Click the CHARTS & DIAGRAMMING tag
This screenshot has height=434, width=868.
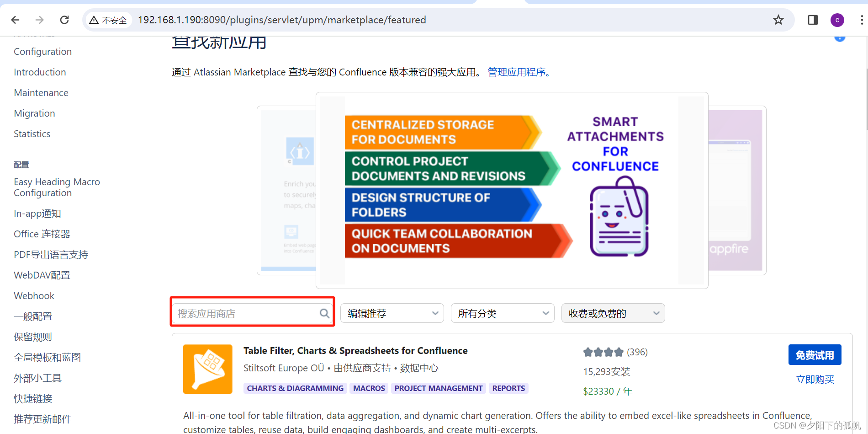tap(295, 388)
